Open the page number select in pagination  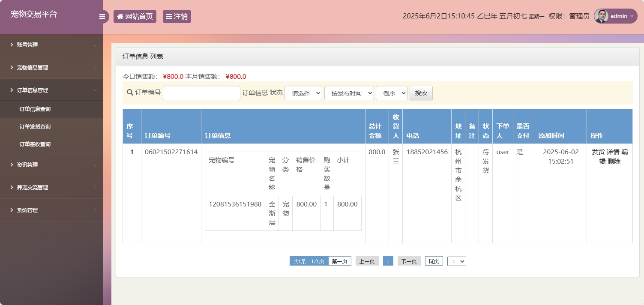pyautogui.click(x=456, y=261)
